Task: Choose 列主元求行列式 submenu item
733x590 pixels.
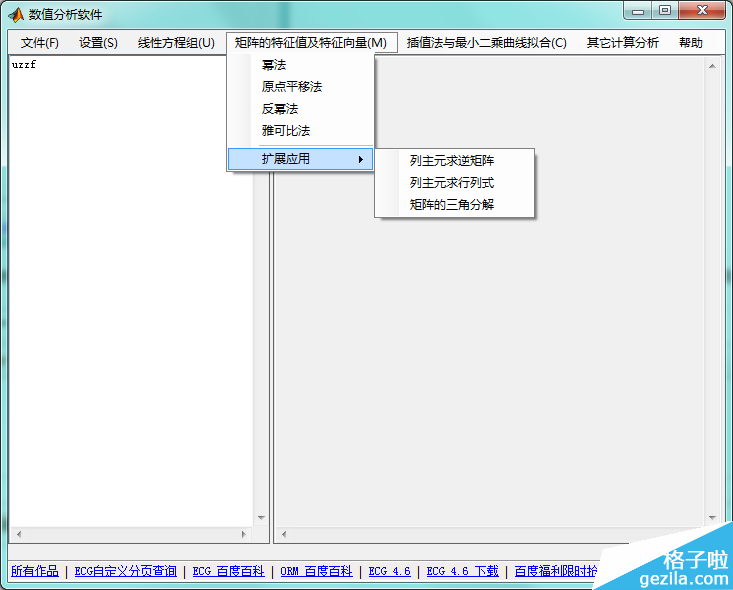Action: click(x=451, y=183)
